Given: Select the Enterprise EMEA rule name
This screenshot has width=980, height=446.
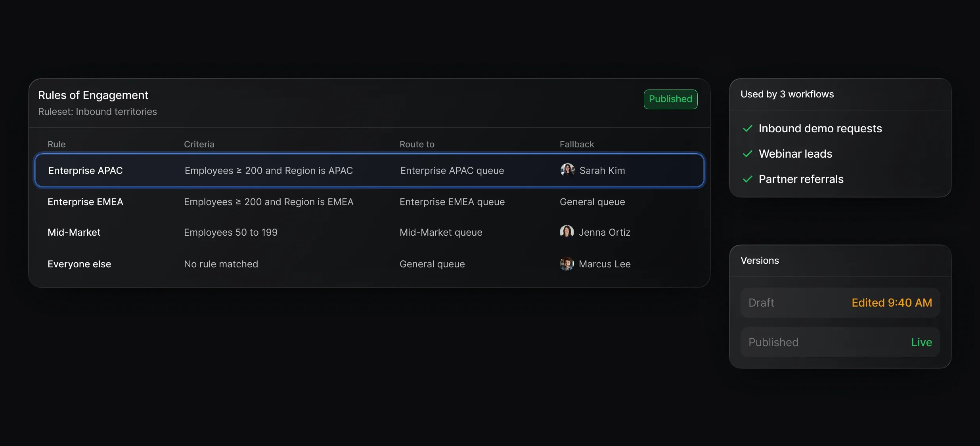Looking at the screenshot, I should [85, 202].
